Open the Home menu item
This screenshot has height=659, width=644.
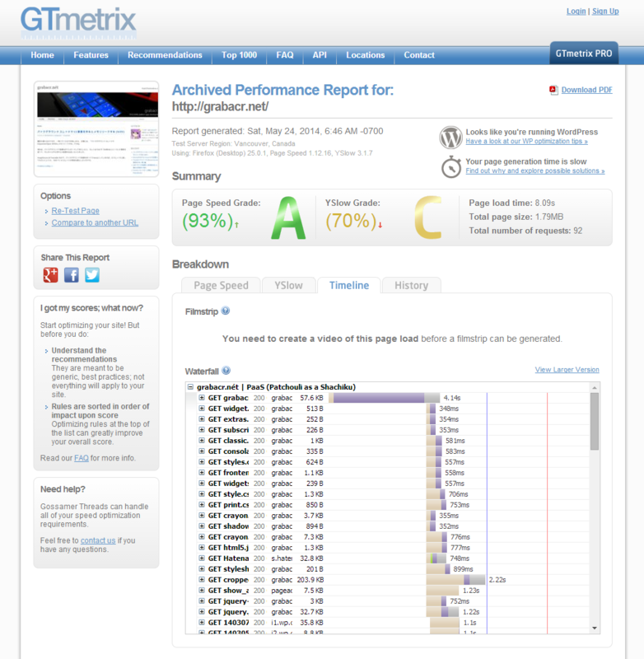(x=43, y=55)
